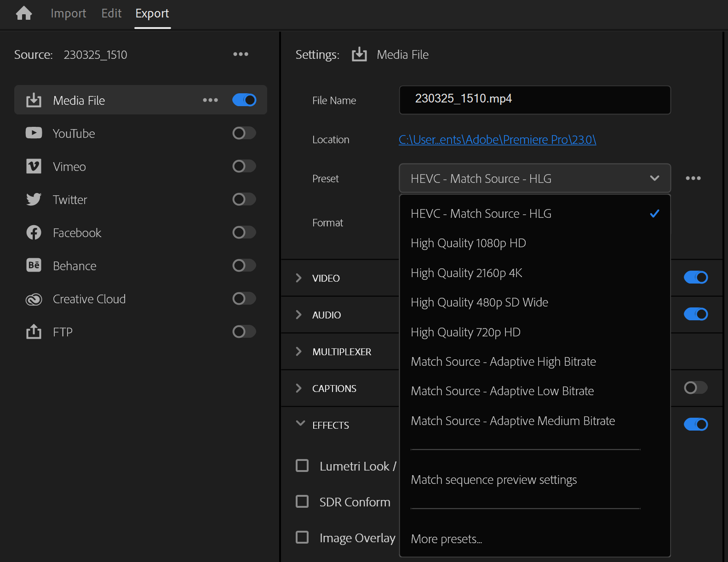Select the Vimeo destination label

pos(69,167)
